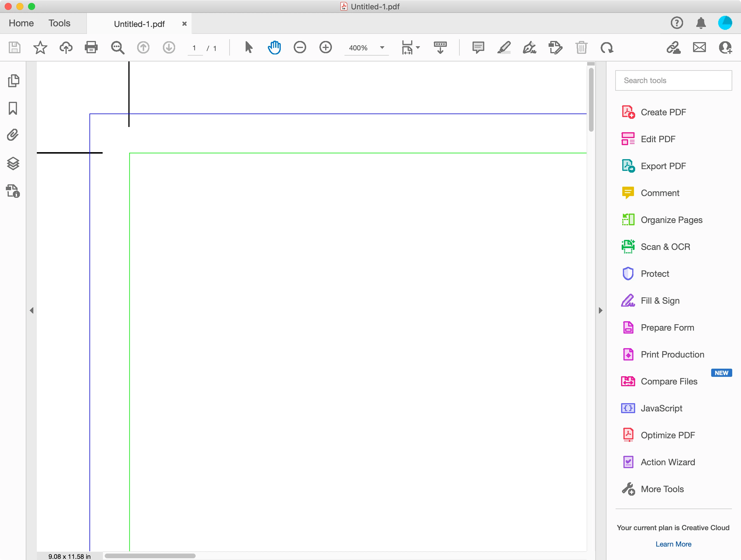Open the Layers panel icon
This screenshot has height=560, width=741.
(13, 164)
